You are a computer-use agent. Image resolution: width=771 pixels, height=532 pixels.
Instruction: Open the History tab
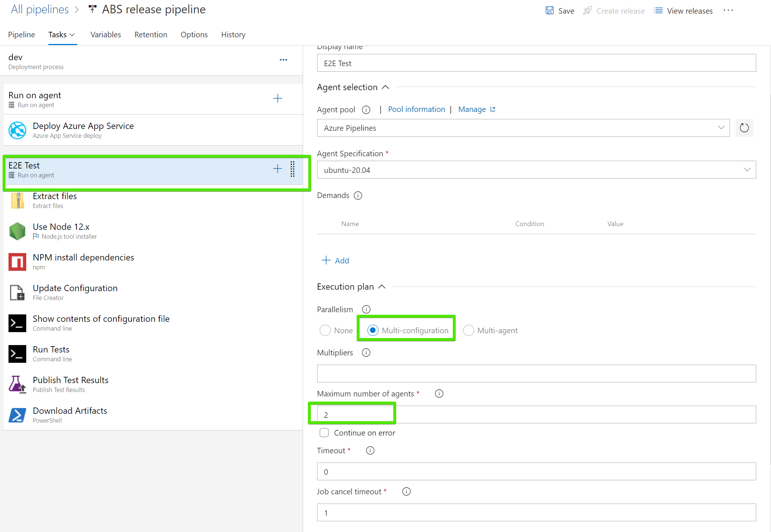click(233, 35)
